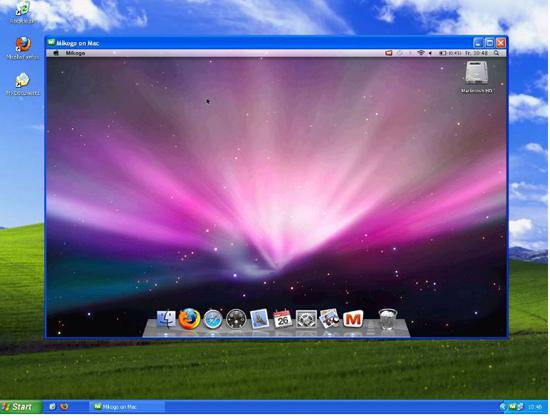Close the Mikogo on Mac window
The image size is (550, 418).
click(501, 43)
